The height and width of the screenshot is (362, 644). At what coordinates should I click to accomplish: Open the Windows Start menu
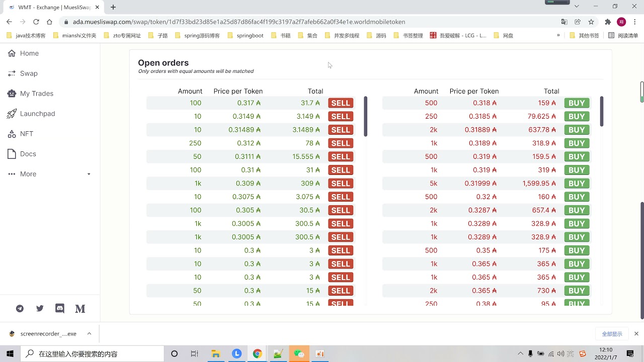pyautogui.click(x=10, y=353)
